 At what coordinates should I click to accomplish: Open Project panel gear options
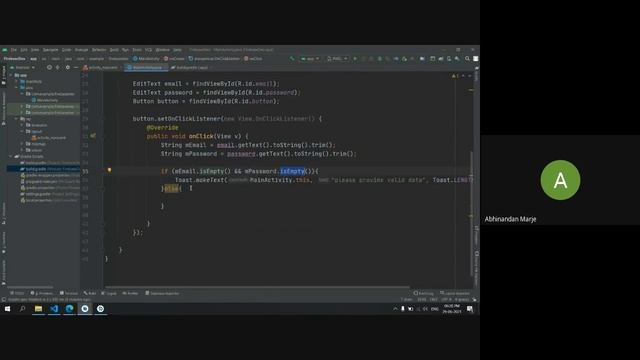click(x=68, y=67)
